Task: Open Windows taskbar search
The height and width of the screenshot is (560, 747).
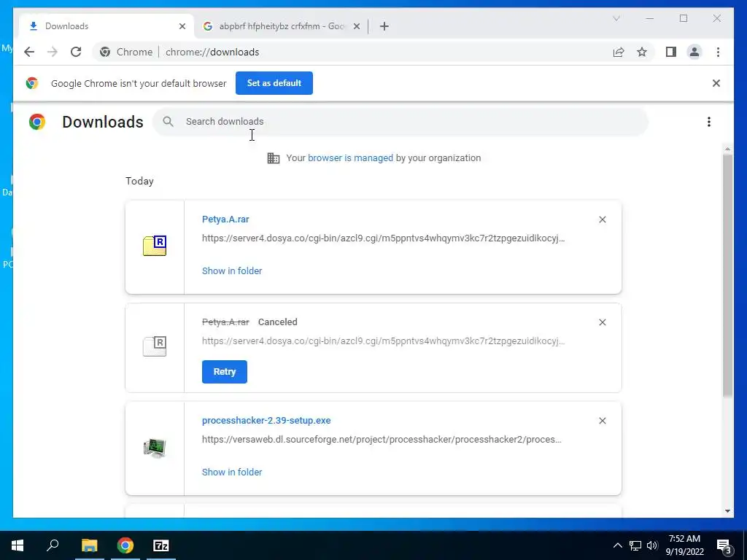Action: [53, 545]
